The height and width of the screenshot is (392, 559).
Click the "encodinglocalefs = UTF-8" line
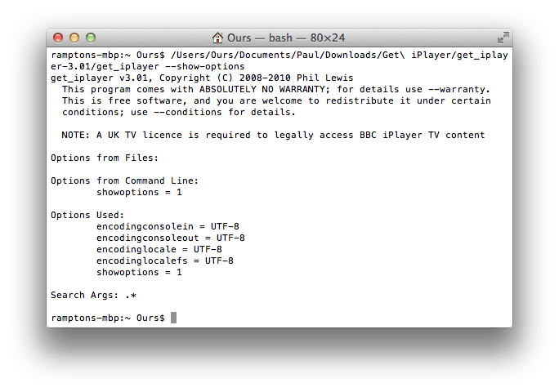coord(165,261)
